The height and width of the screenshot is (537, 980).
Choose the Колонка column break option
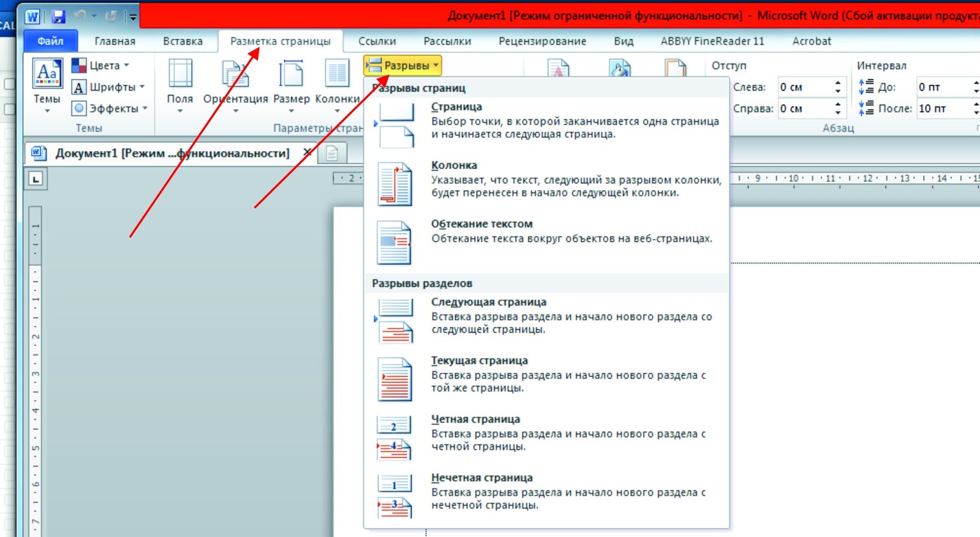pos(546,184)
